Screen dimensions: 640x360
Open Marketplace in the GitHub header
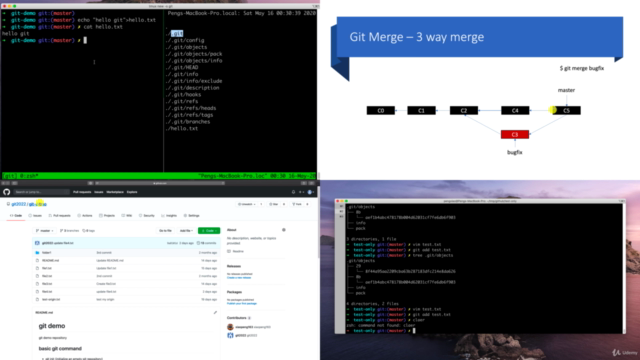[x=115, y=192]
